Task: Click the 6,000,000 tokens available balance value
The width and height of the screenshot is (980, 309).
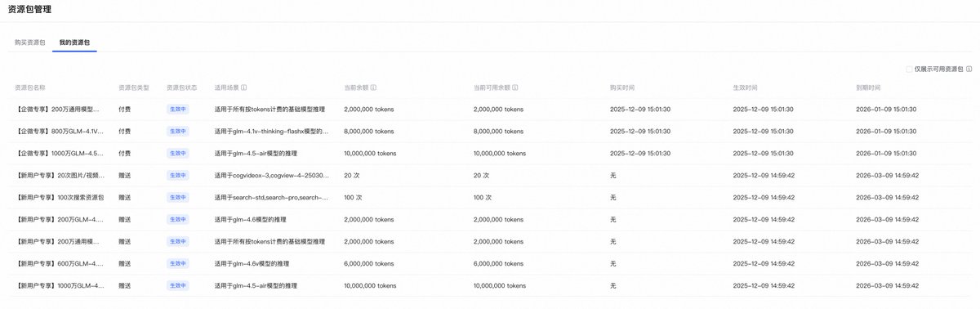Action: click(498, 263)
